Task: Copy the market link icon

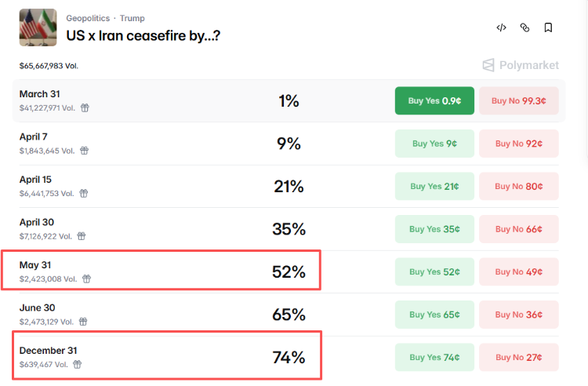Action: tap(524, 27)
